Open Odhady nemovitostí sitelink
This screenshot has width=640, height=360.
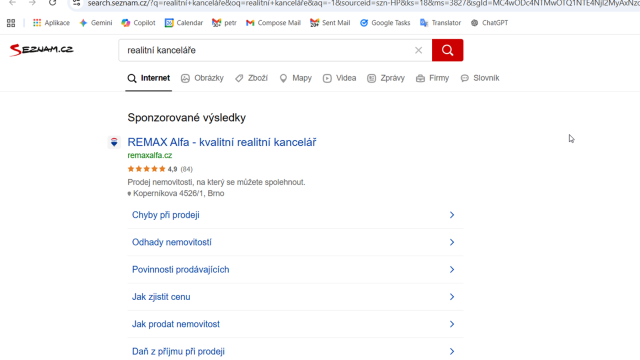point(172,242)
